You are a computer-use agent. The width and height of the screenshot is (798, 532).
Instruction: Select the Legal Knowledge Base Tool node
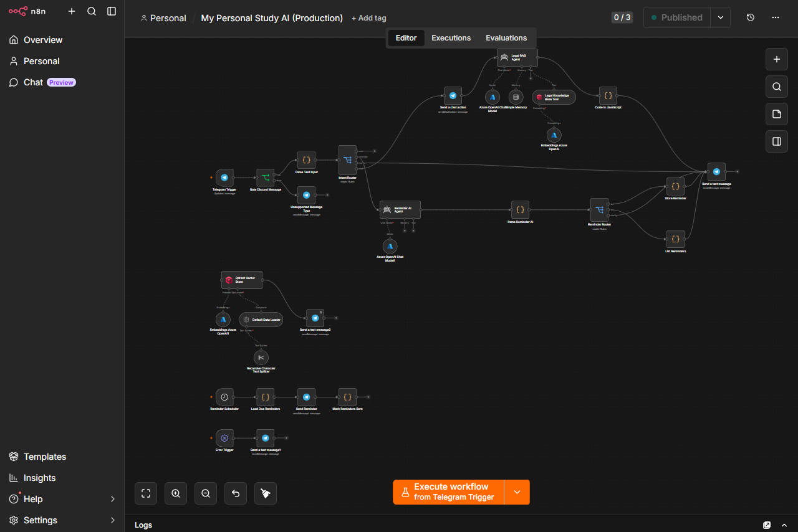pyautogui.click(x=554, y=97)
